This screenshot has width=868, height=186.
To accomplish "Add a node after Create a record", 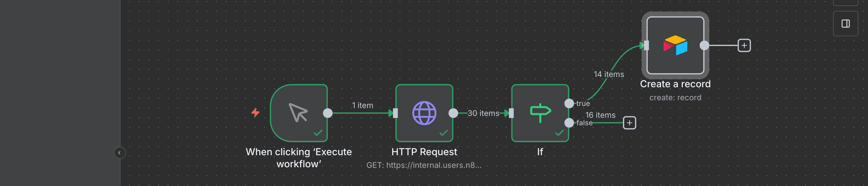I will point(744,45).
